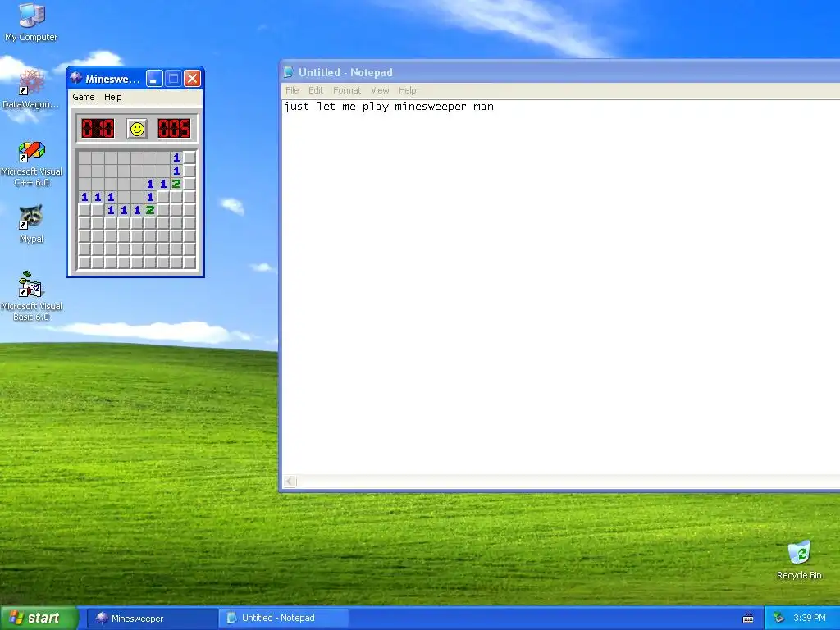The width and height of the screenshot is (840, 630).
Task: Open the View menu in Notepad
Action: click(380, 90)
